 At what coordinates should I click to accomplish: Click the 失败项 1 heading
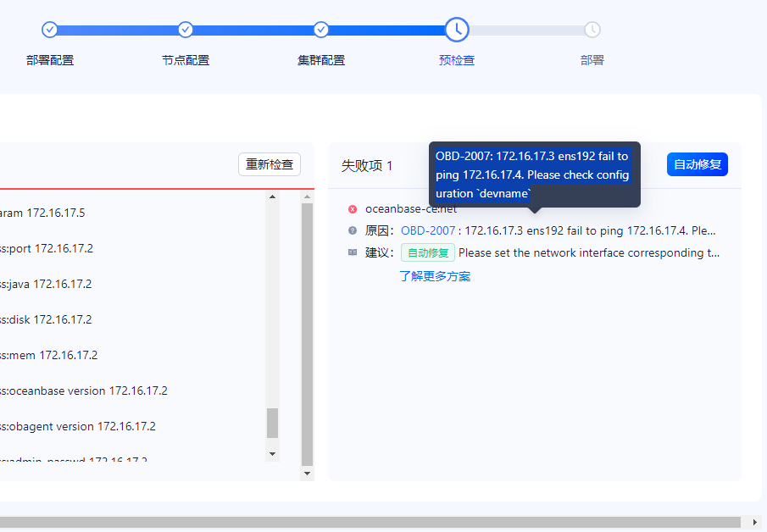click(367, 166)
